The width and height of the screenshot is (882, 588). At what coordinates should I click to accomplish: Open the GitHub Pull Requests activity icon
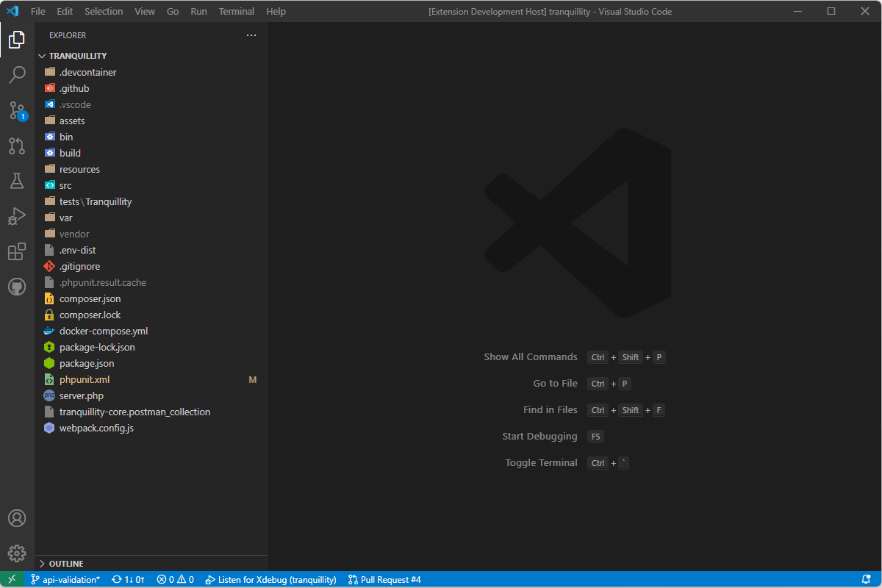point(17,146)
